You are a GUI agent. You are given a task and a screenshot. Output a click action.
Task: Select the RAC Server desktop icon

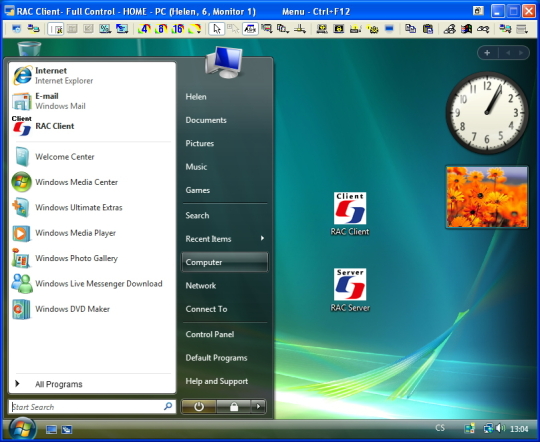click(x=350, y=290)
